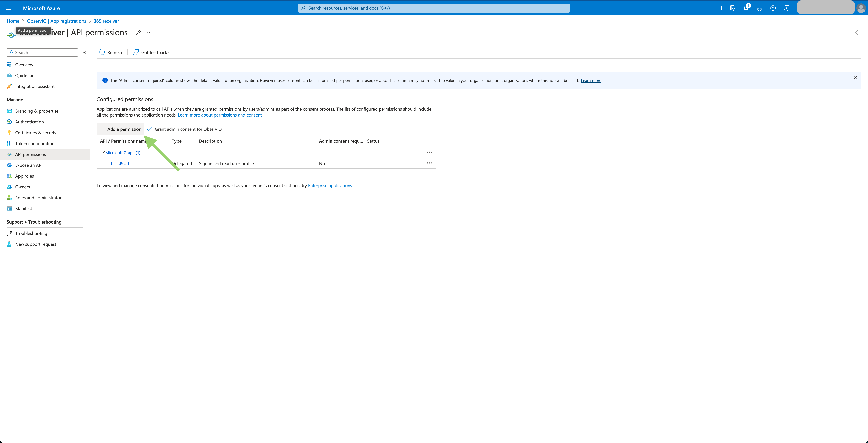Open the notifications bell

[x=746, y=8]
